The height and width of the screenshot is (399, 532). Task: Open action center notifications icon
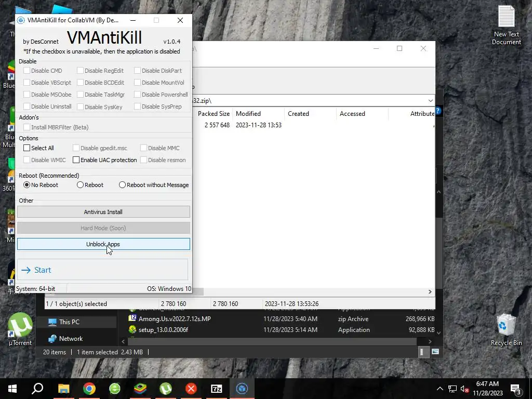[515, 389]
